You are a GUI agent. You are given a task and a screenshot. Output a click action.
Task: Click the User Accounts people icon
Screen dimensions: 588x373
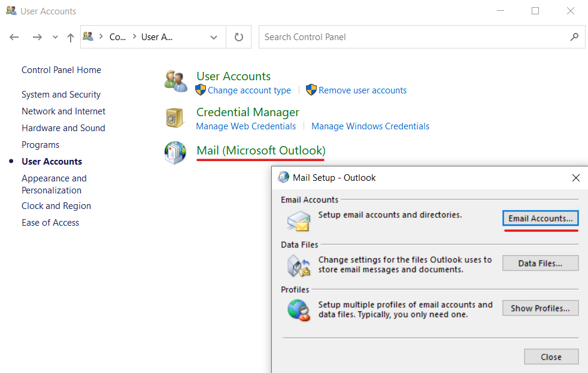[x=176, y=82]
